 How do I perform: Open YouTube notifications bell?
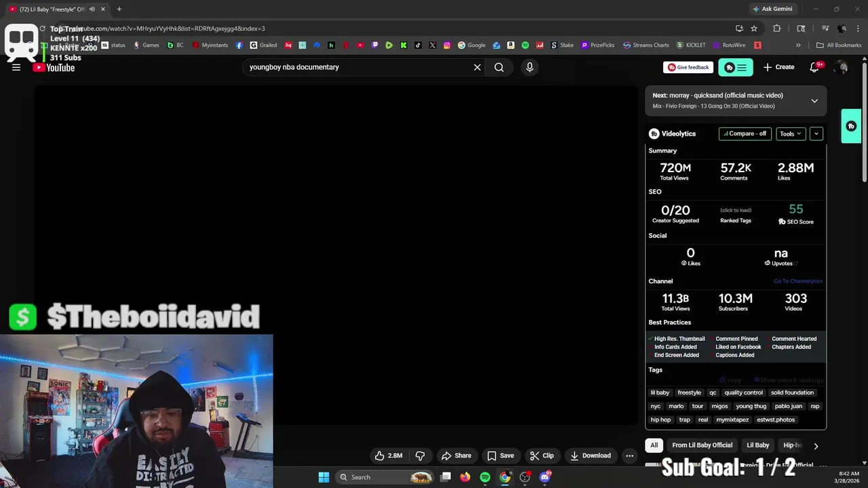point(815,67)
